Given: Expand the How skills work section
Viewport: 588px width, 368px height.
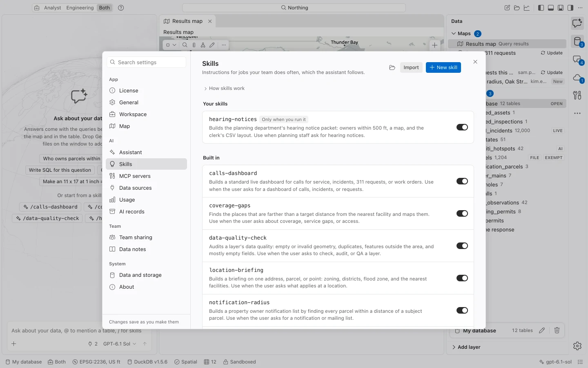Looking at the screenshot, I should pyautogui.click(x=224, y=88).
